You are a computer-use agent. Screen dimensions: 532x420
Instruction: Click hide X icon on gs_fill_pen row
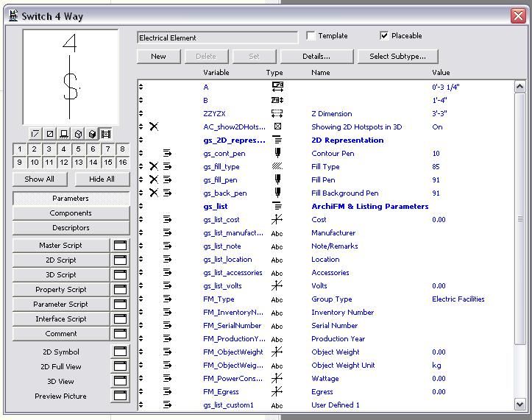tap(154, 180)
